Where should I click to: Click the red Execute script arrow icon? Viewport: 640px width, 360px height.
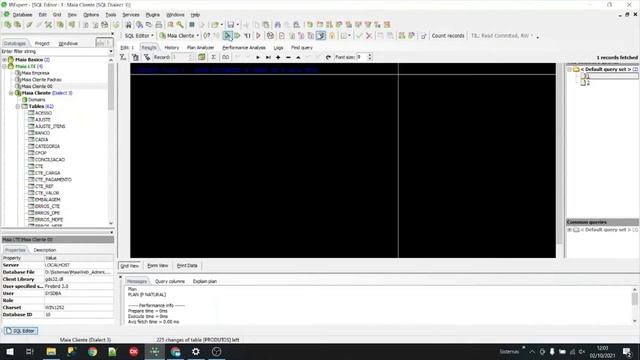(x=258, y=36)
